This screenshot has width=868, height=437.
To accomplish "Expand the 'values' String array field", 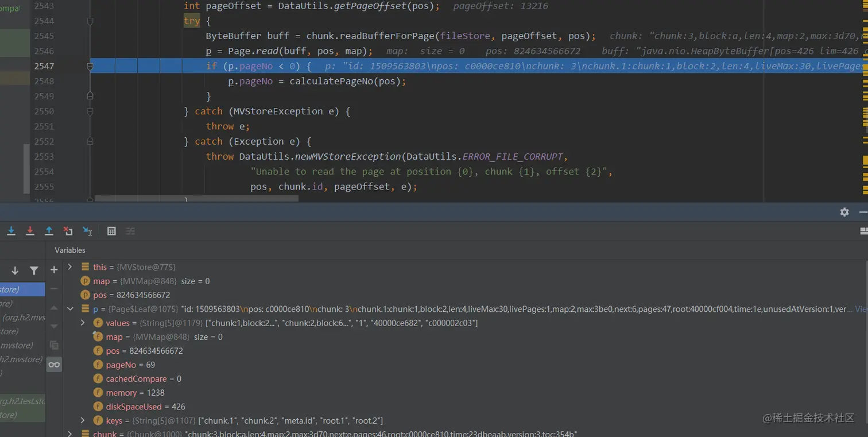I will (83, 323).
